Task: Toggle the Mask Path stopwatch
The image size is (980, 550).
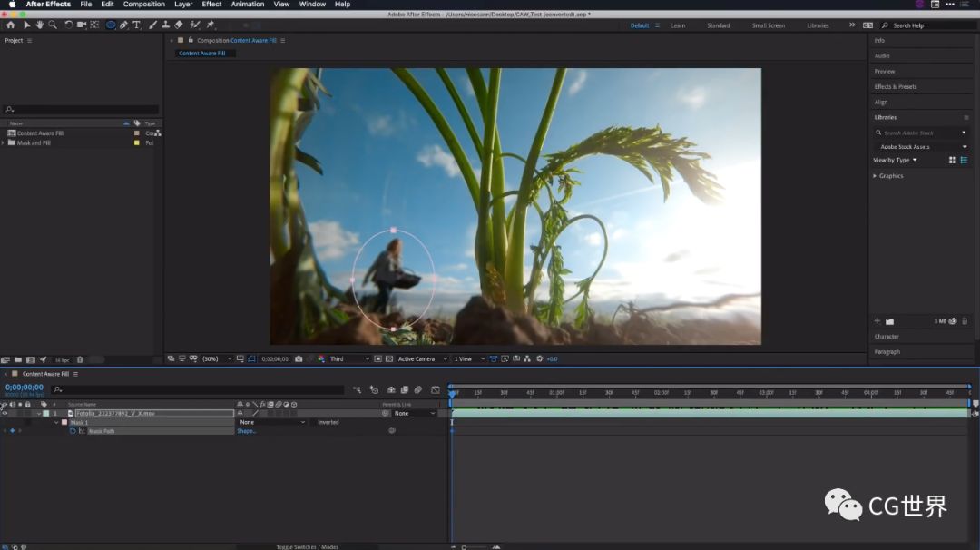Action: click(x=73, y=431)
